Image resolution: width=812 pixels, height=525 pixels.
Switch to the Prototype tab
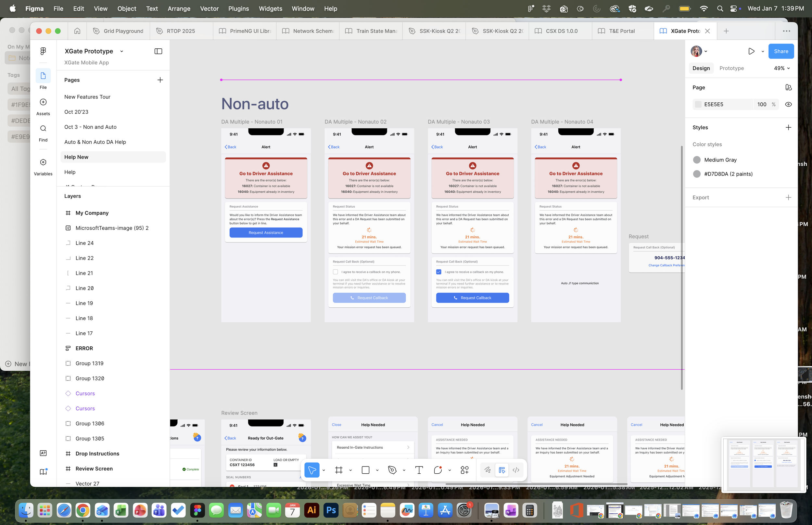pyautogui.click(x=731, y=68)
